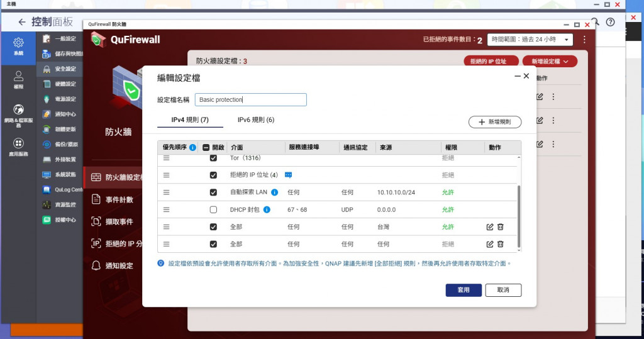Open 授權中心 in Control Panel list

point(61,220)
